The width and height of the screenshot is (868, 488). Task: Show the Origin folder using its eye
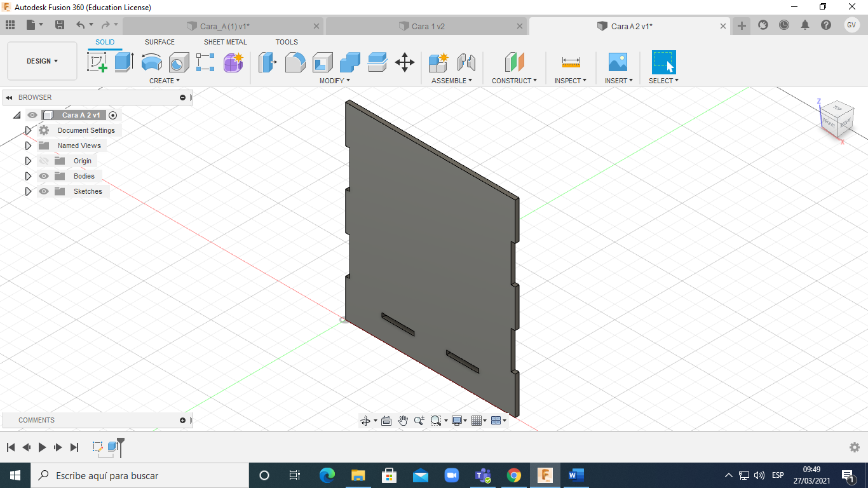[x=44, y=161]
